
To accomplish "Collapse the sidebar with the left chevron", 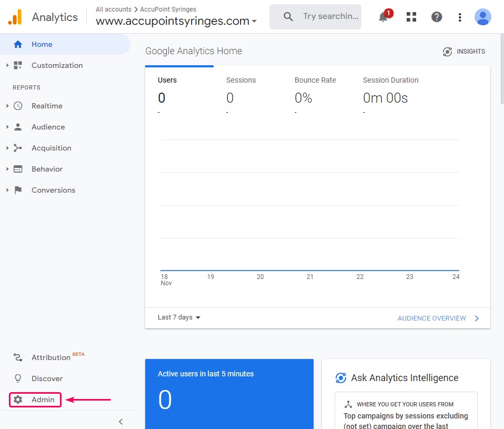I will 121,422.
